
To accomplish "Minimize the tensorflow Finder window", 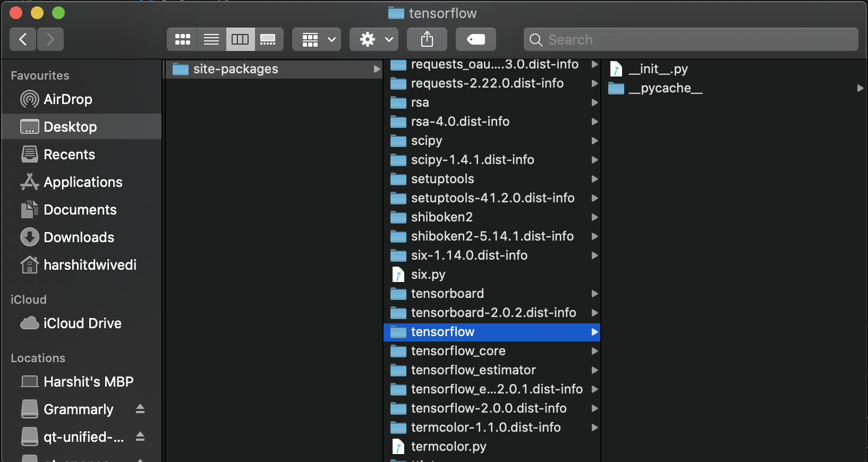I will point(37,13).
